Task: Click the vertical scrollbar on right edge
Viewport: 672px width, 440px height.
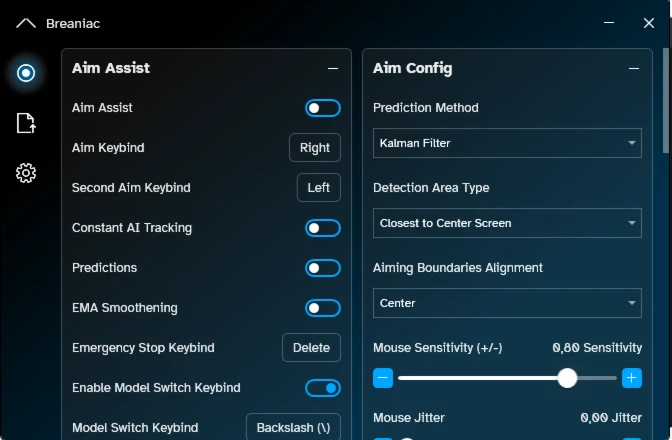Action: (666, 100)
